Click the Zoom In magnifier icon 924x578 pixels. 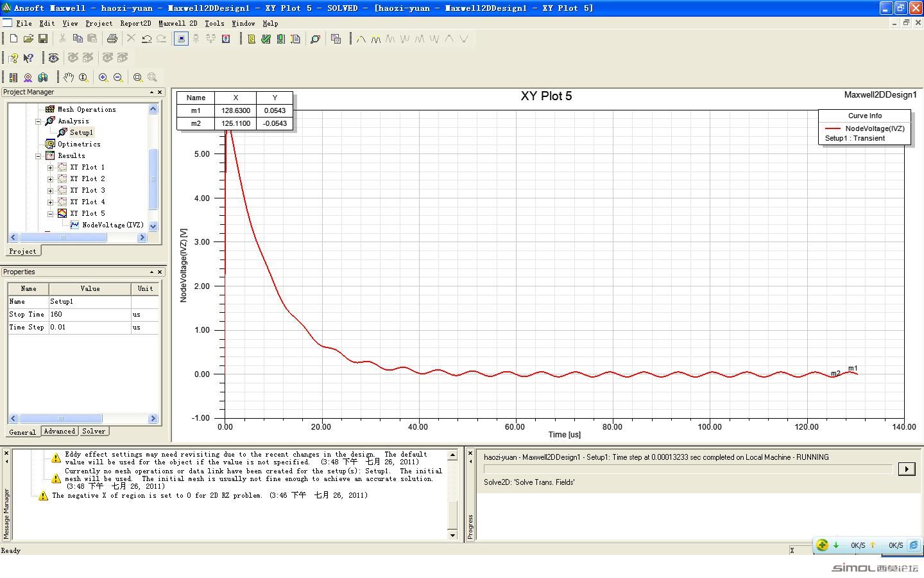[103, 77]
